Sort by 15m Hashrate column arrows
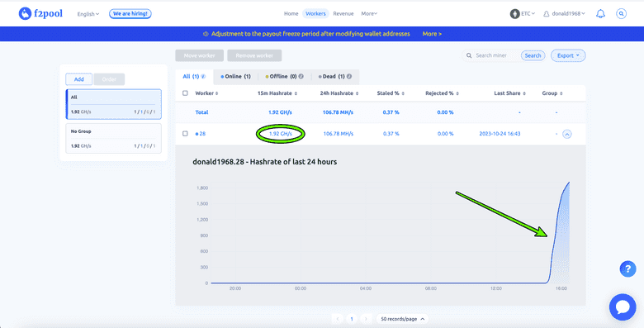The height and width of the screenshot is (328, 644). pos(296,93)
